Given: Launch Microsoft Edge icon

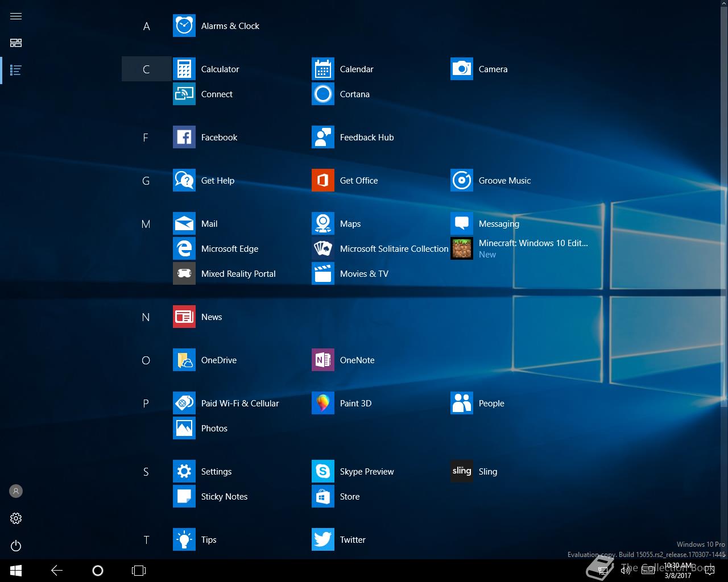Looking at the screenshot, I should [x=184, y=248].
